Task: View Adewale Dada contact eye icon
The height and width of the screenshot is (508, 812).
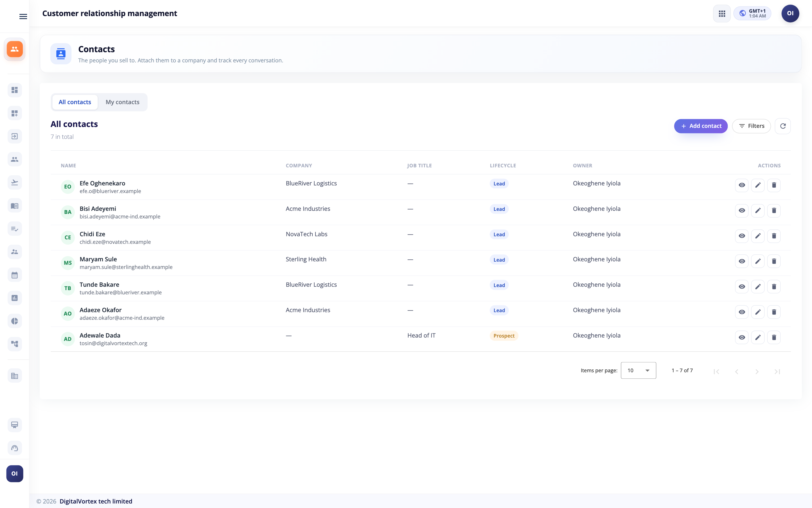Action: [x=742, y=337]
